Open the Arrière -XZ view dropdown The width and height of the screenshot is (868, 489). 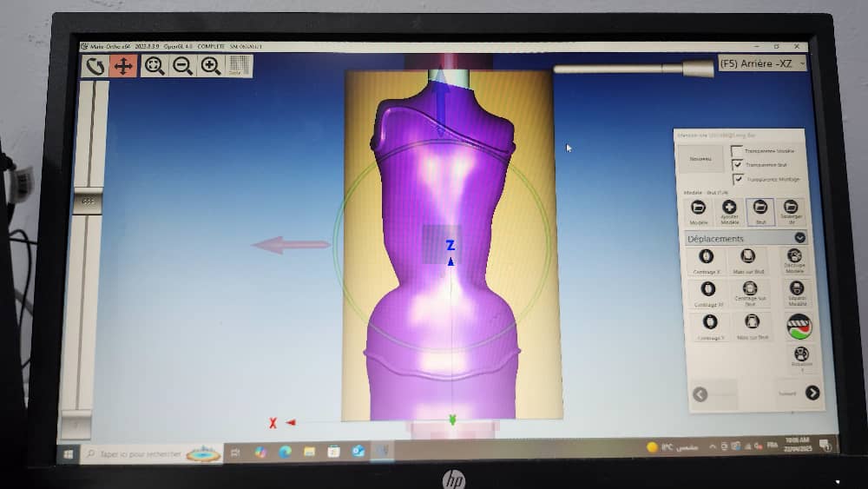(x=761, y=63)
